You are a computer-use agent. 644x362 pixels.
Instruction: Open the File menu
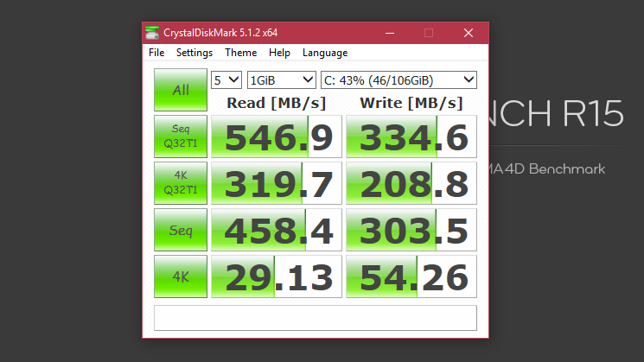156,53
